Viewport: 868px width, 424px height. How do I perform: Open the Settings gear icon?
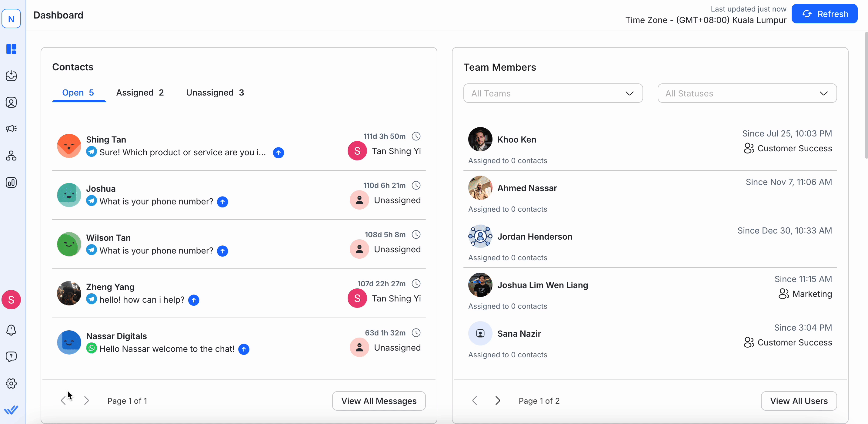[11, 383]
